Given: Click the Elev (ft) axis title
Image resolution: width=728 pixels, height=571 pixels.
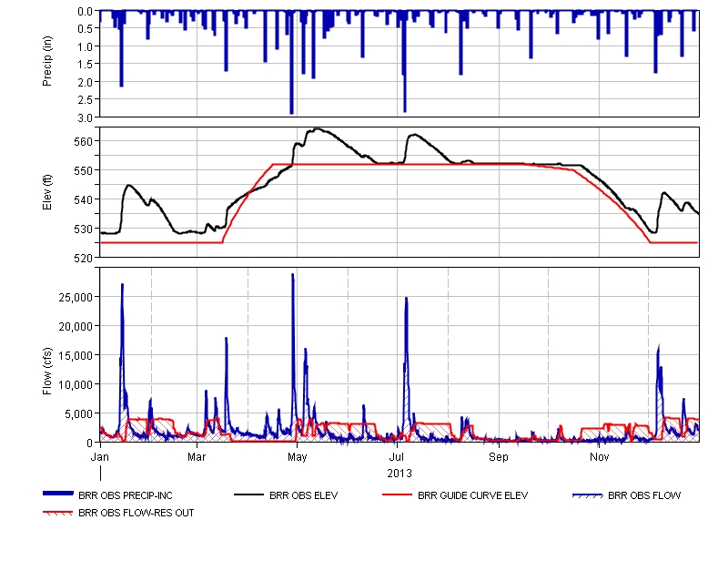Looking at the screenshot, I should [x=47, y=192].
